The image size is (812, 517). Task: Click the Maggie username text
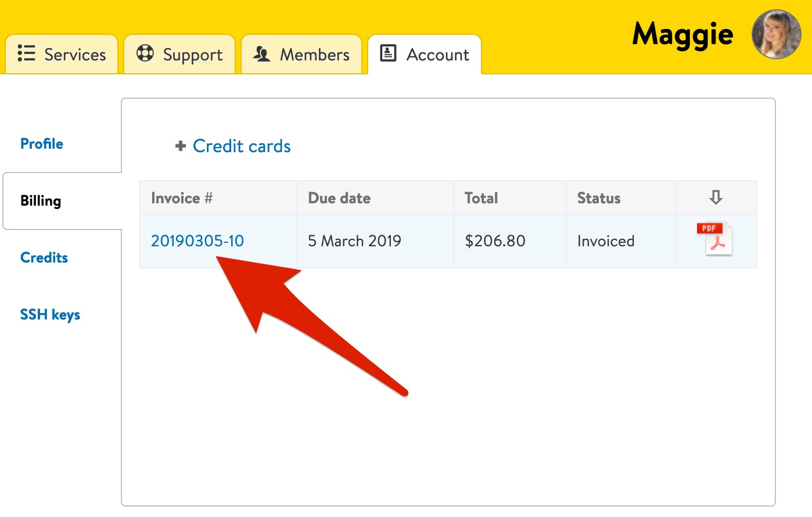coord(682,35)
